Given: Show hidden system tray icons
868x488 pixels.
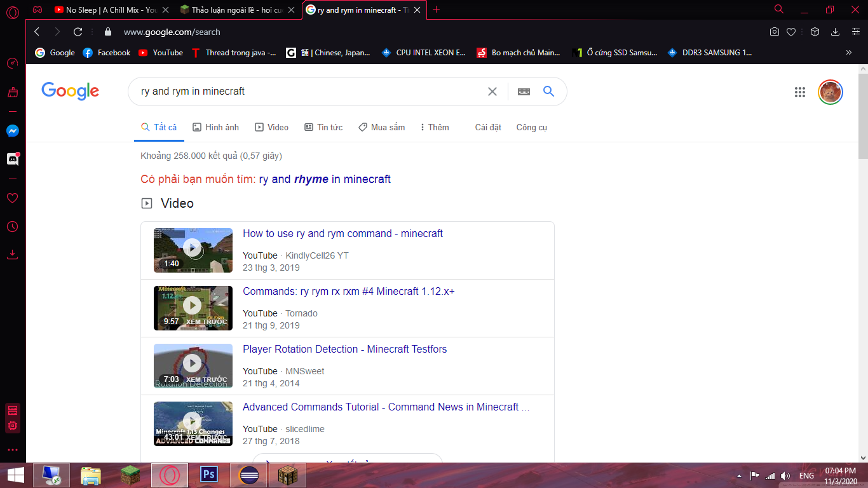Looking at the screenshot, I should point(739,476).
